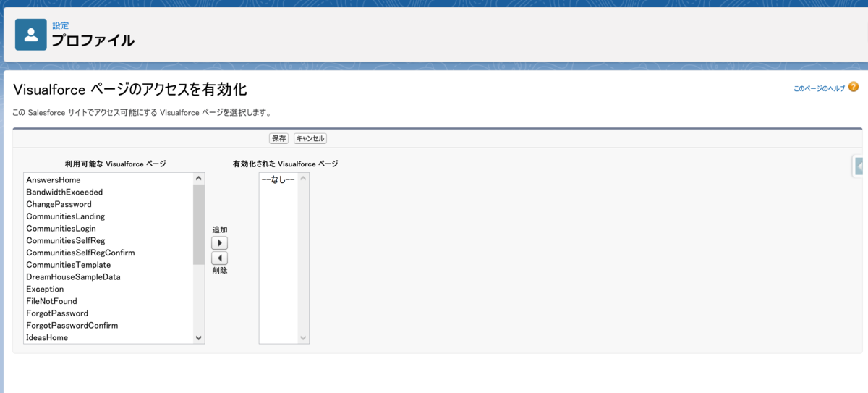Click scroll up arrow in enabled pages list
Viewport: 868px width, 393px height.
coord(303,178)
